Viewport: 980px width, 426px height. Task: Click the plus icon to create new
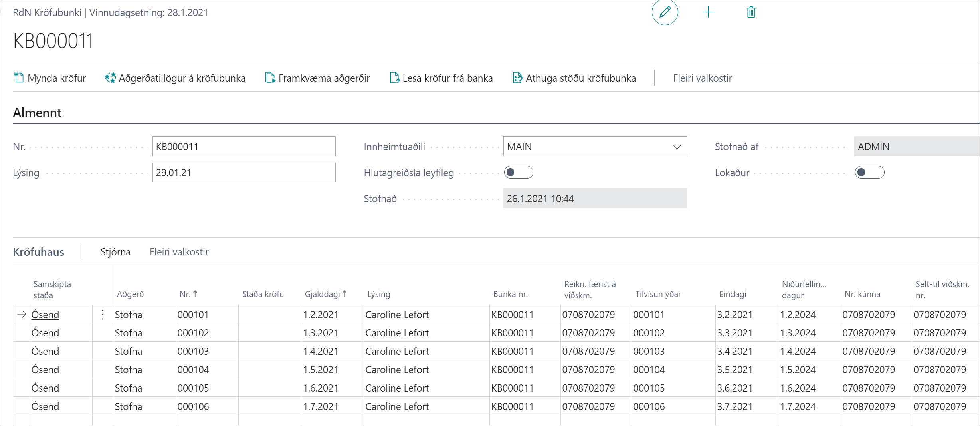(x=708, y=12)
